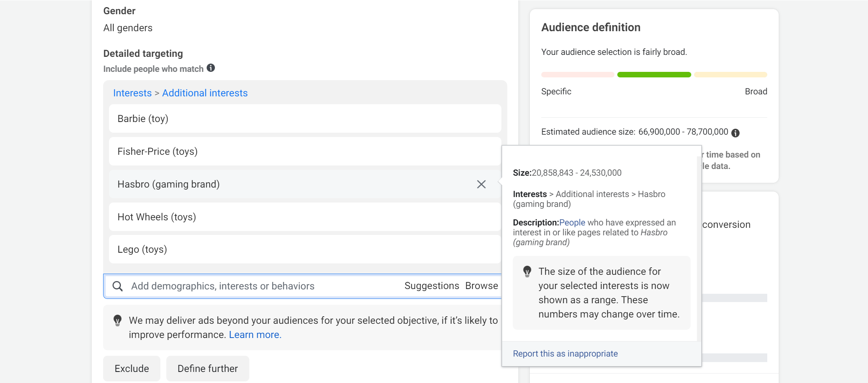Click the lightbulb icon beside the ad delivery notice
868x383 pixels.
click(117, 320)
